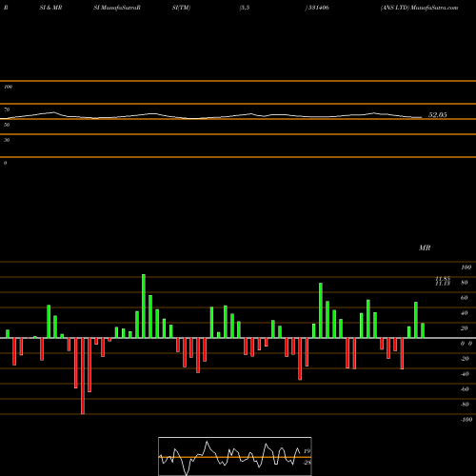
Task: Click the MR axis label -60
Action: point(465,389)
